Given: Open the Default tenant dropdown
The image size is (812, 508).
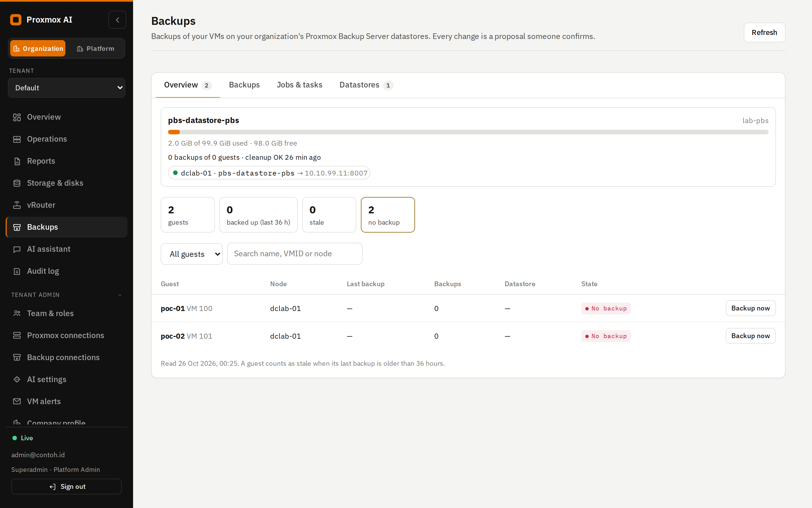Looking at the screenshot, I should (67, 88).
